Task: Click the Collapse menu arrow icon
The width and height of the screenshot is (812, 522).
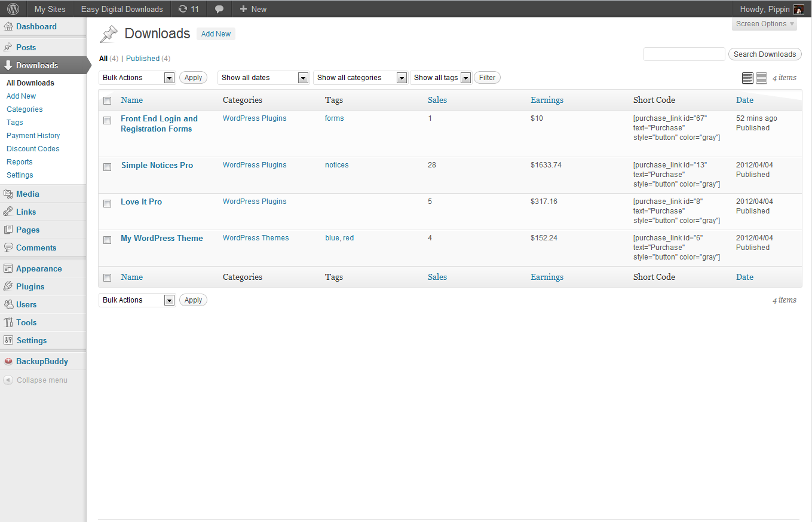Action: [8, 380]
